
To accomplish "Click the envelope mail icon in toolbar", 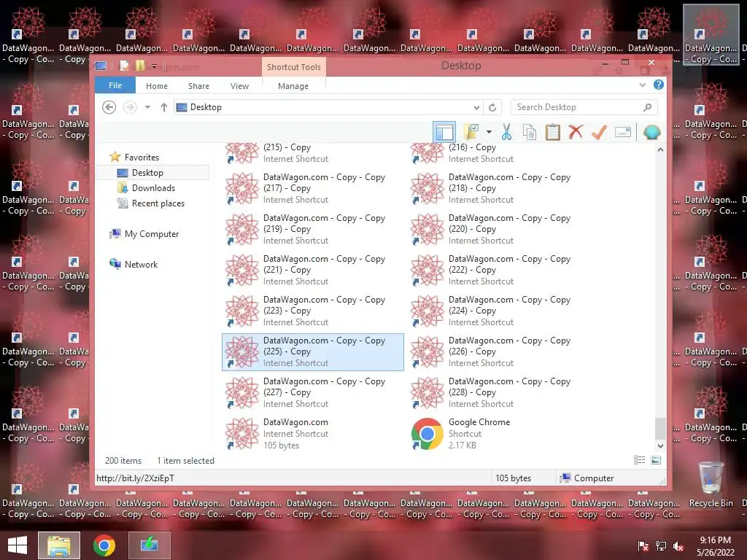I will pos(623,132).
